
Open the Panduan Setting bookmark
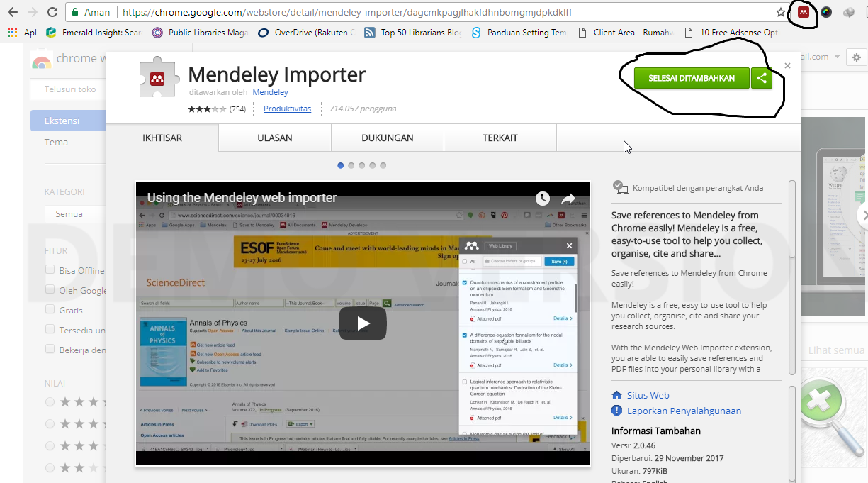tap(519, 32)
